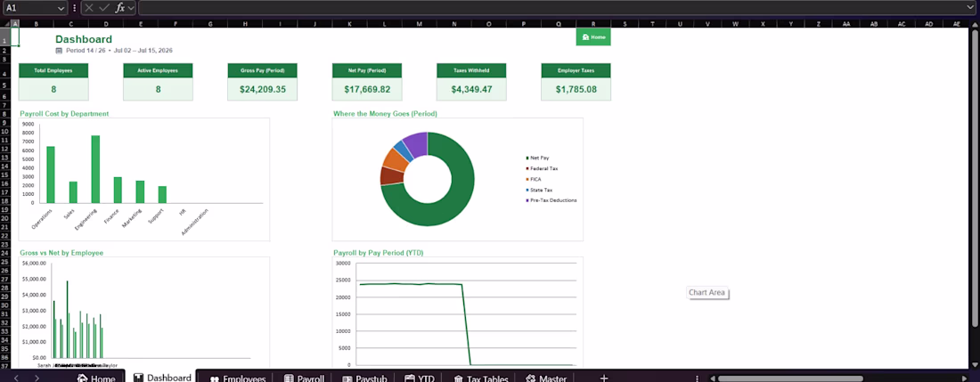The width and height of the screenshot is (980, 382).
Task: Click the Select All corner triangle
Action: point(6,24)
